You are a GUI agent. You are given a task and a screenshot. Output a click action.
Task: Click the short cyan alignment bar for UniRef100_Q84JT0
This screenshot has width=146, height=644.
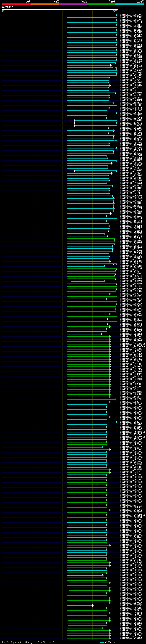pos(98,422)
